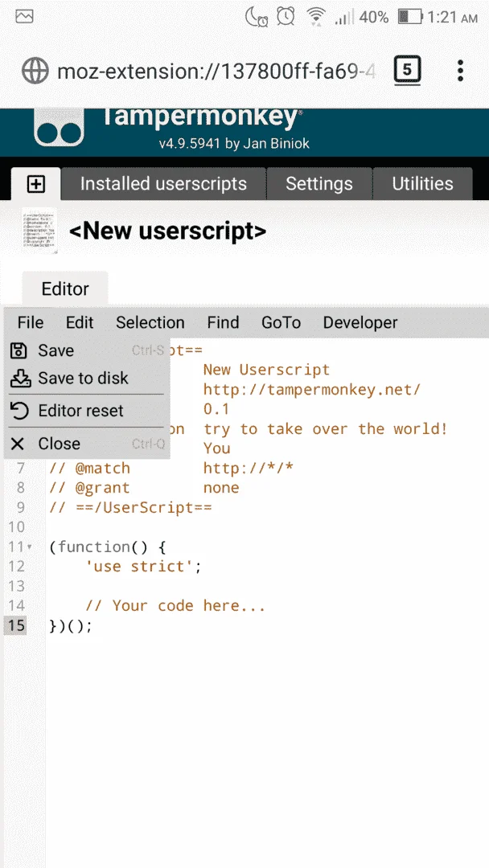
Task: Click the 'none' grant value
Action: coord(221,488)
